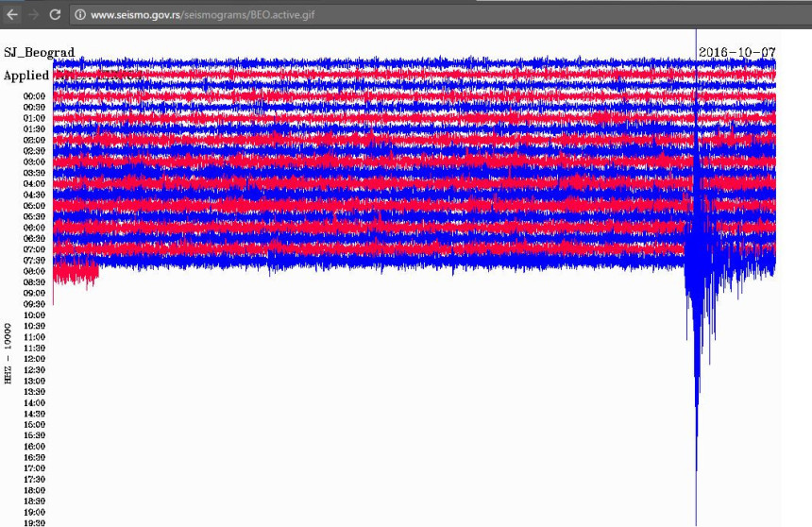Click the 13:30 time label
The height and width of the screenshot is (527, 812).
tap(34, 392)
